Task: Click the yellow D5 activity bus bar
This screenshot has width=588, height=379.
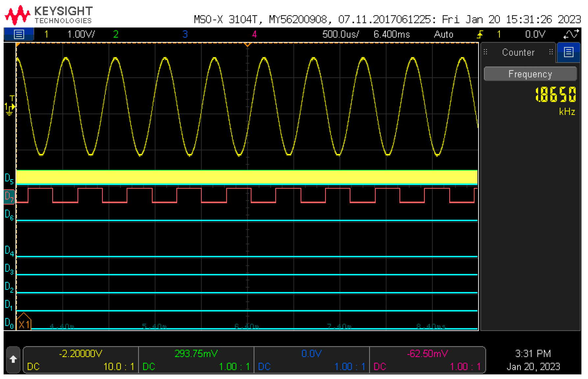Action: click(247, 177)
